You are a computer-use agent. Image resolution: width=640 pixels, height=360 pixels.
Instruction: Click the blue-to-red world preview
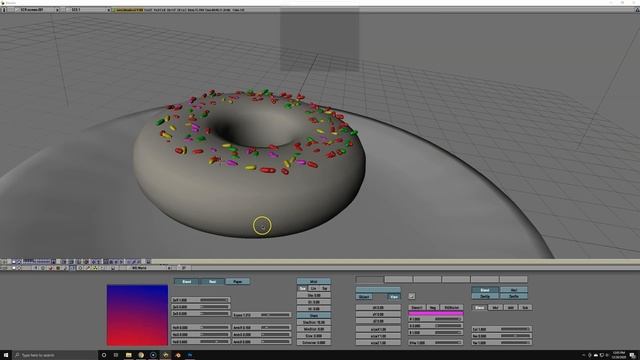(137, 315)
